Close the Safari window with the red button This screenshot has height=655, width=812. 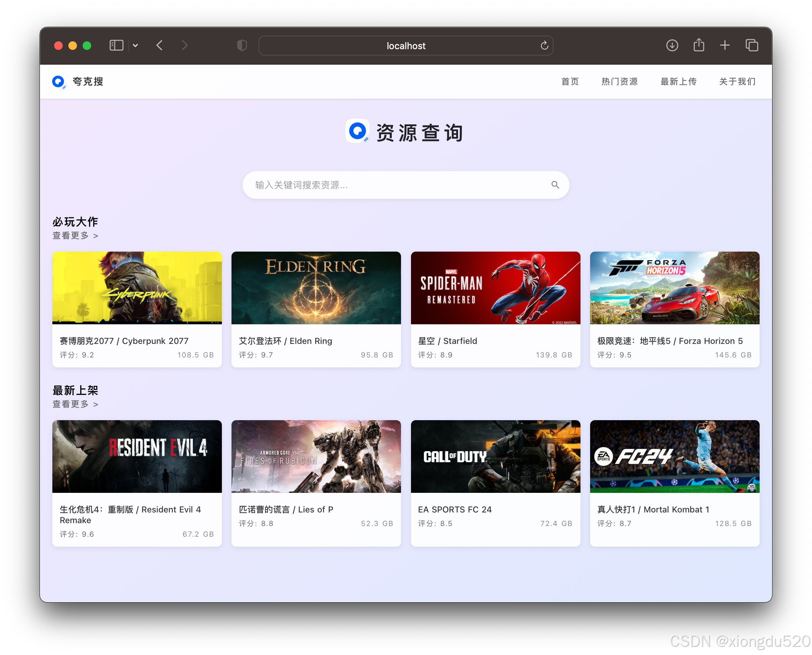pyautogui.click(x=58, y=46)
